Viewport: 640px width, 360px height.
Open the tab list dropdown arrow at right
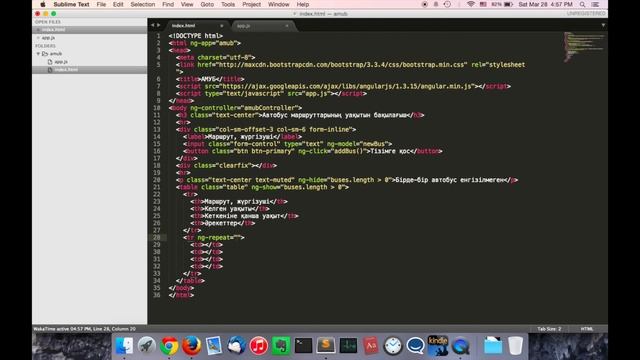(603, 25)
